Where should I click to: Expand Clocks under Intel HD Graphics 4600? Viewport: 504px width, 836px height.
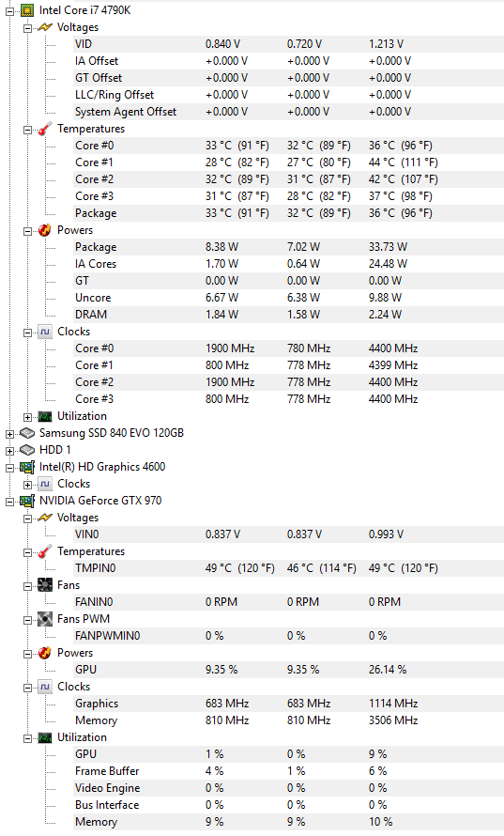pos(28,485)
